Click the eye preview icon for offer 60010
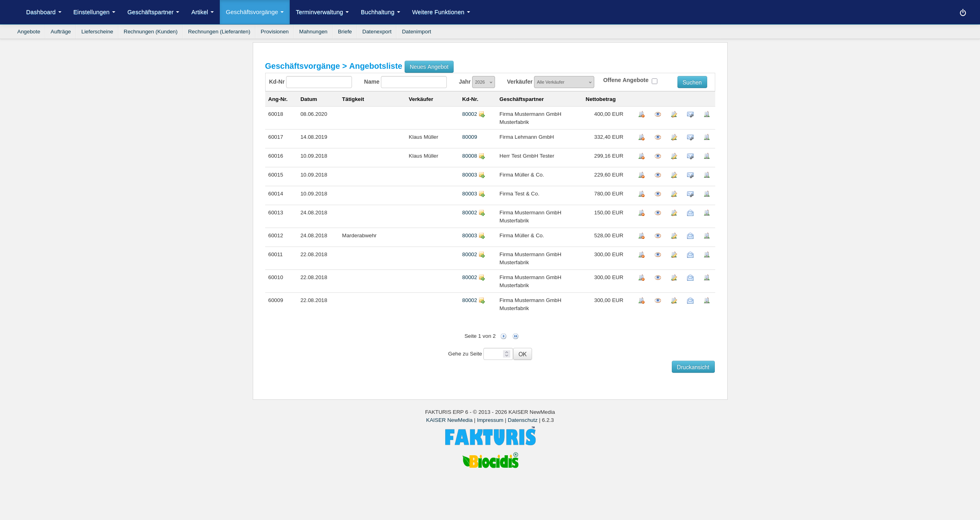 657,278
